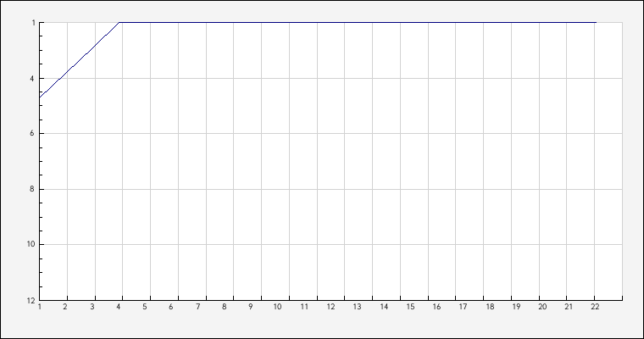Click x-axis label 22
The width and height of the screenshot is (644, 339).
[595, 307]
